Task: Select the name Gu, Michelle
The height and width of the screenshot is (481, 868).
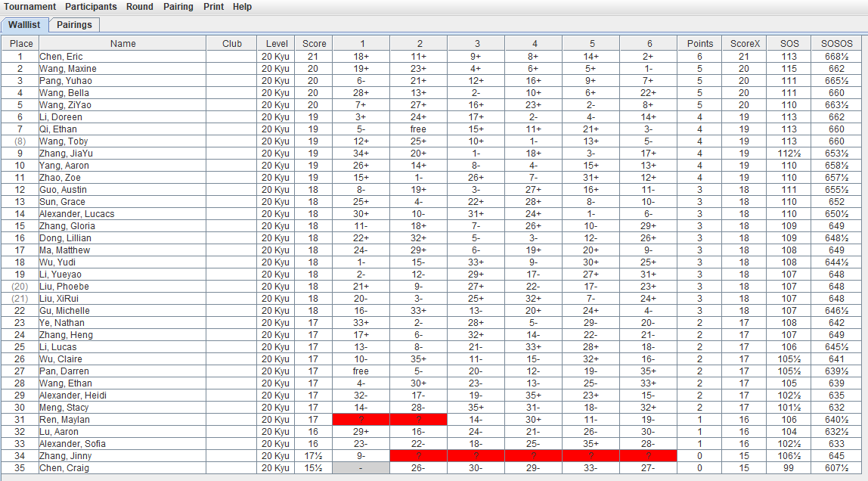Action: [x=65, y=311]
